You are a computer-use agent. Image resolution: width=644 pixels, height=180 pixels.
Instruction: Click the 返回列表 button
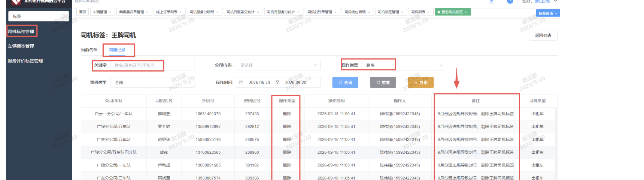543,35
